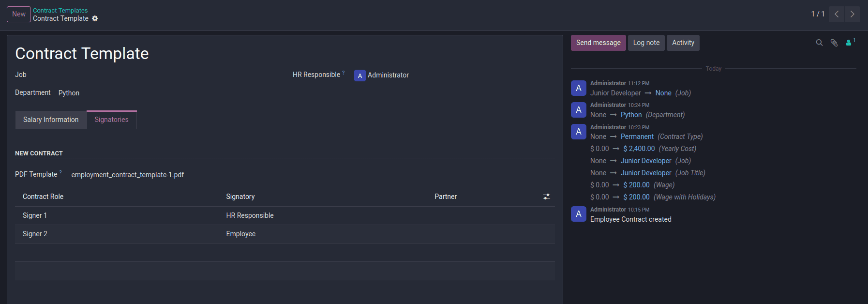Click the Wage with Holidays $ 200.00 value

click(x=637, y=197)
